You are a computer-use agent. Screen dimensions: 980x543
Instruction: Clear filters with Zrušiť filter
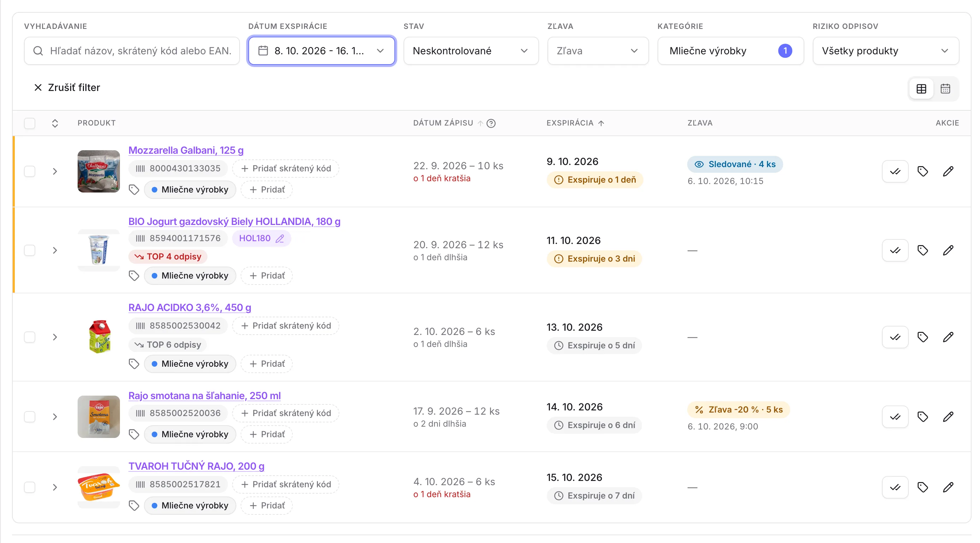tap(67, 87)
